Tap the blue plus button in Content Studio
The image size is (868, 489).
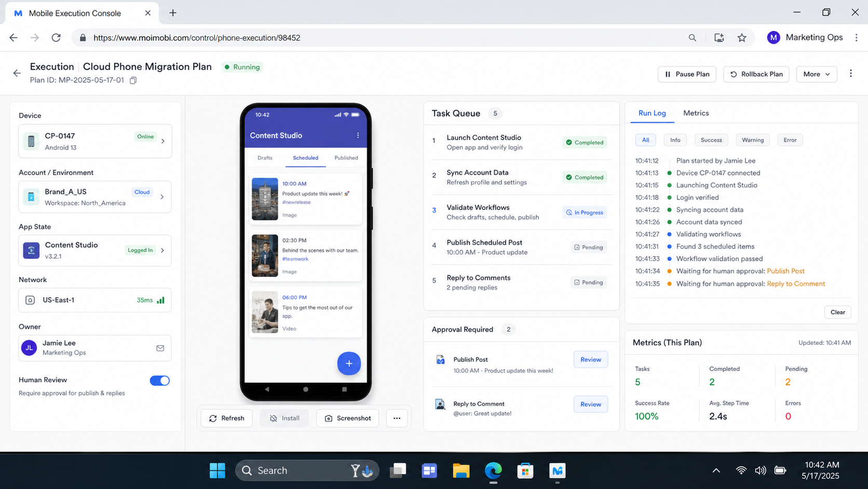[349, 363]
